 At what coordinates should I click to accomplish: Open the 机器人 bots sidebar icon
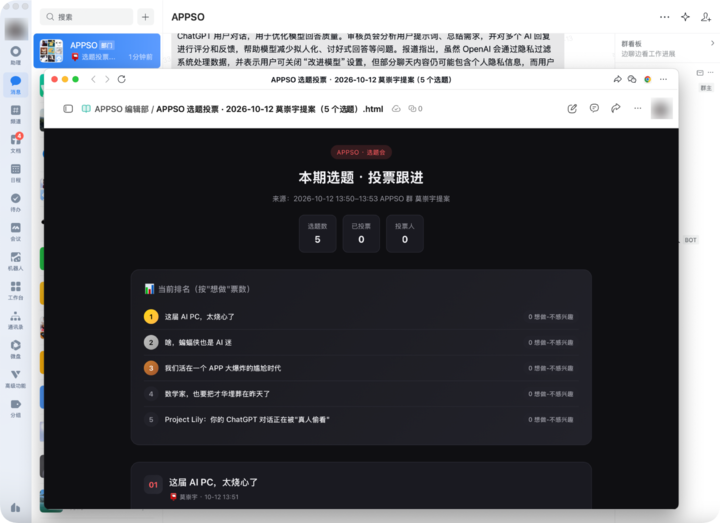coord(16,261)
